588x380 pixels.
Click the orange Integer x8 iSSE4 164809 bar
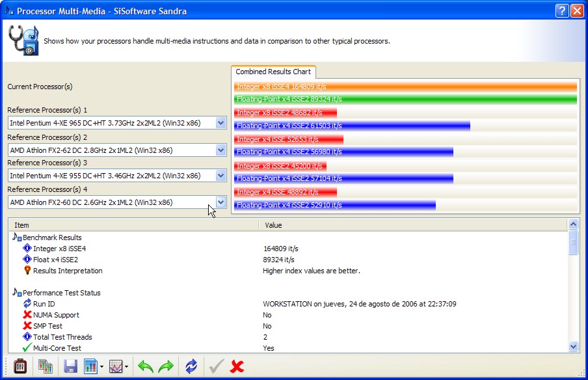pyautogui.click(x=405, y=87)
